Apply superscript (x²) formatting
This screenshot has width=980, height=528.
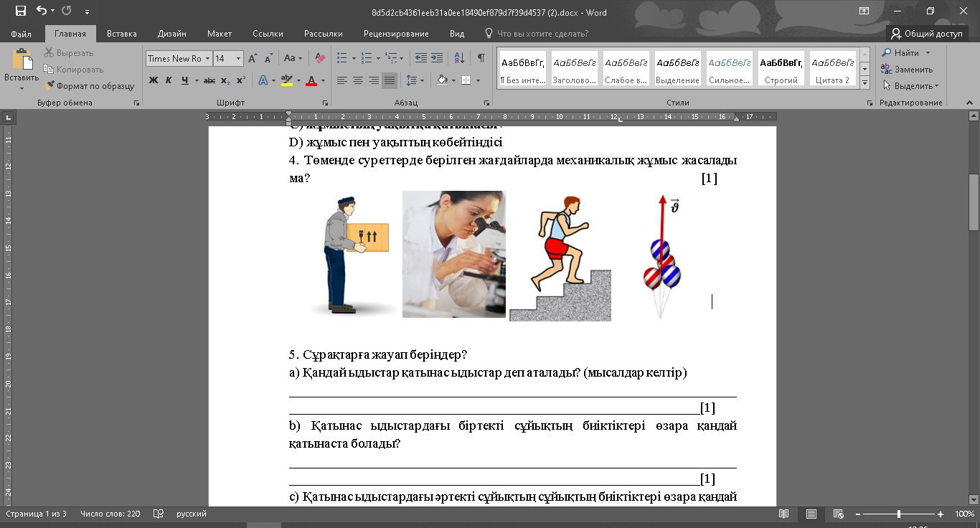point(240,80)
